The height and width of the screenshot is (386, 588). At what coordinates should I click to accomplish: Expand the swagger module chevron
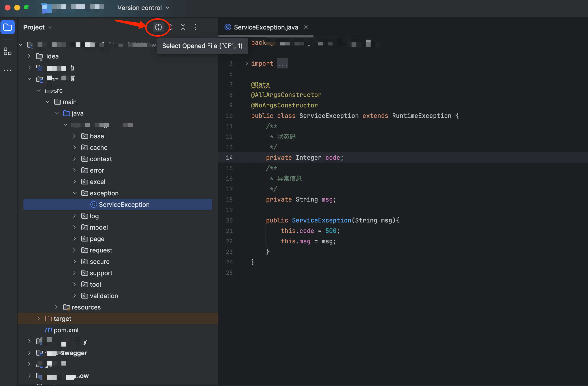tap(29, 353)
